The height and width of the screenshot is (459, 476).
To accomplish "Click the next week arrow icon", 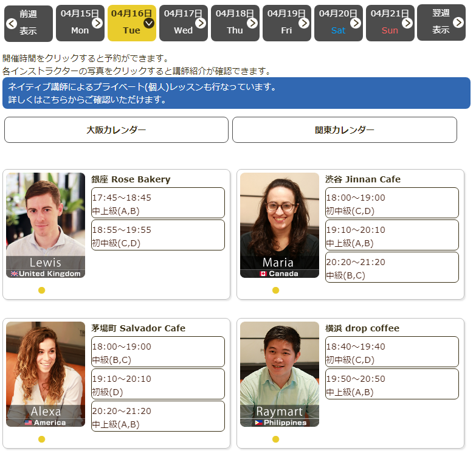I will coord(459,23).
